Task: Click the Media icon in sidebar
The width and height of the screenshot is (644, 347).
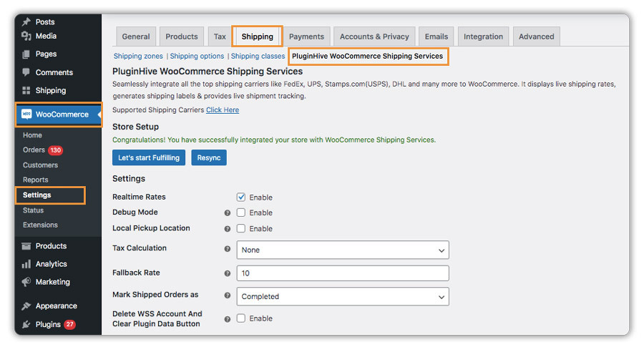Action: point(26,36)
